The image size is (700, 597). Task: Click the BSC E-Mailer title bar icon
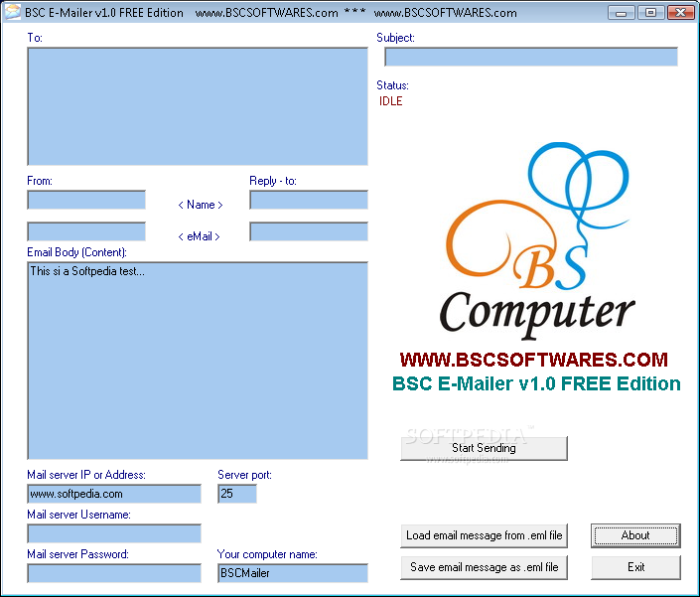pyautogui.click(x=12, y=12)
